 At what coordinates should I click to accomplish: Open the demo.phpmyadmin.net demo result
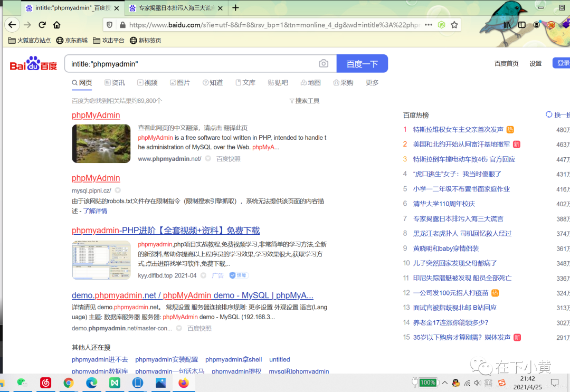coord(193,295)
